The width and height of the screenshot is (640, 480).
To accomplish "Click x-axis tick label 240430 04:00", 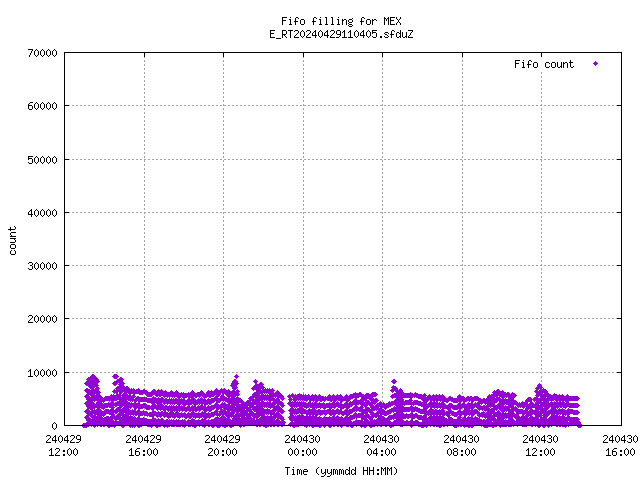I will [x=382, y=446].
